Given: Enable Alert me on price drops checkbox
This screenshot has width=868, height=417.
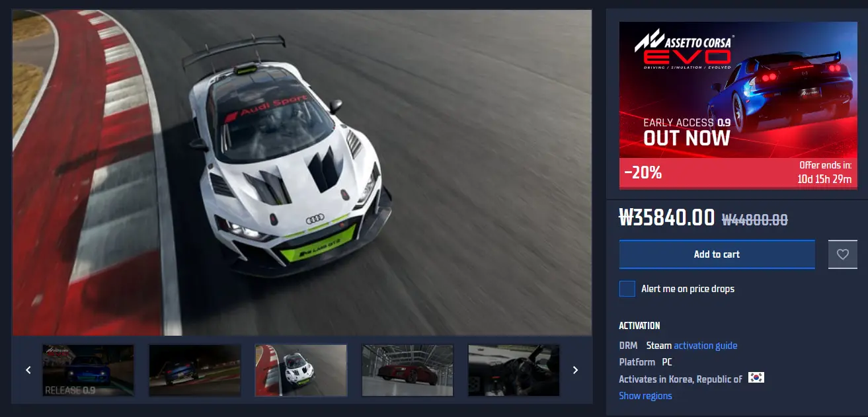Looking at the screenshot, I should [x=627, y=289].
